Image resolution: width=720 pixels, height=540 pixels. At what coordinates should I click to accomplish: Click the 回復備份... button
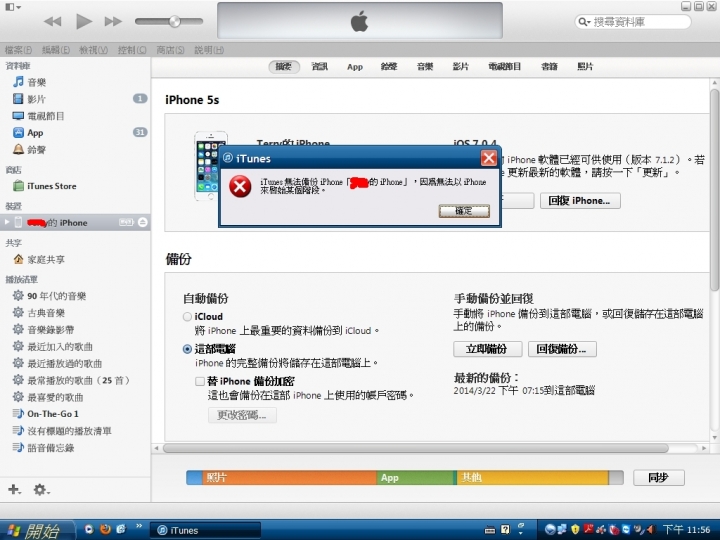562,349
